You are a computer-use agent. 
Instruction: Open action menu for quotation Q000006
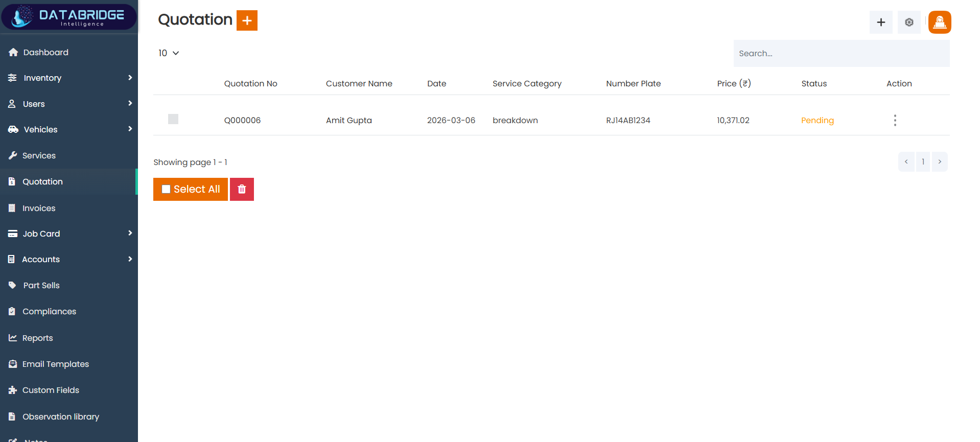coord(895,120)
